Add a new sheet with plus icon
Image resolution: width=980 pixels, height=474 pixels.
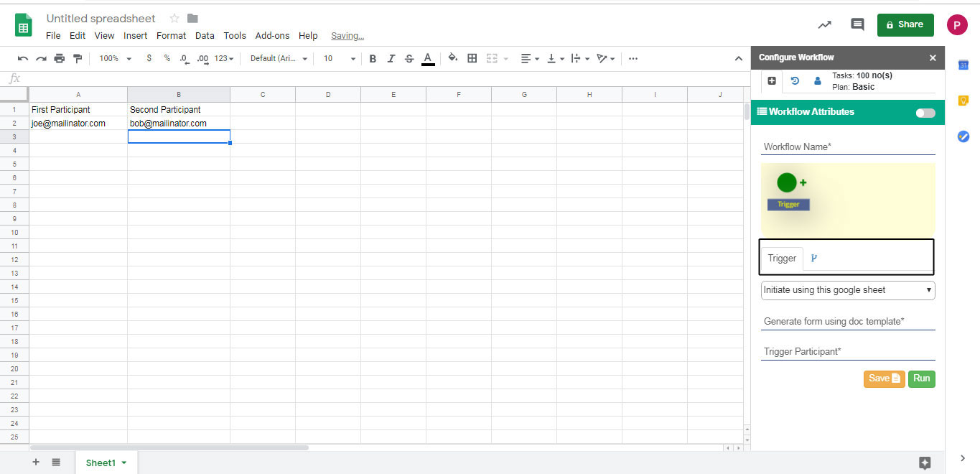[x=36, y=463]
